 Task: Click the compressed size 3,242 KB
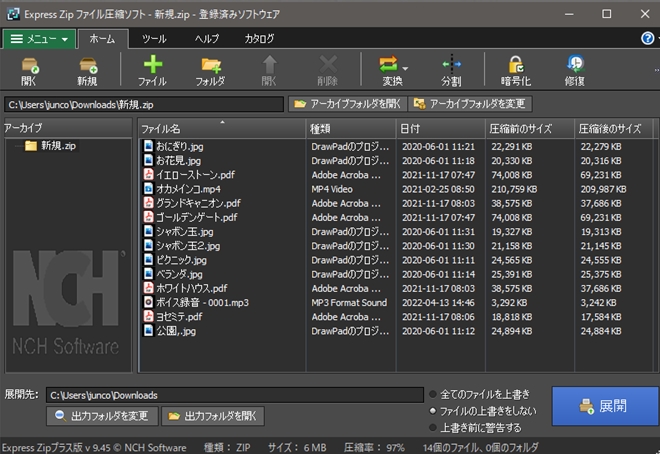point(598,303)
